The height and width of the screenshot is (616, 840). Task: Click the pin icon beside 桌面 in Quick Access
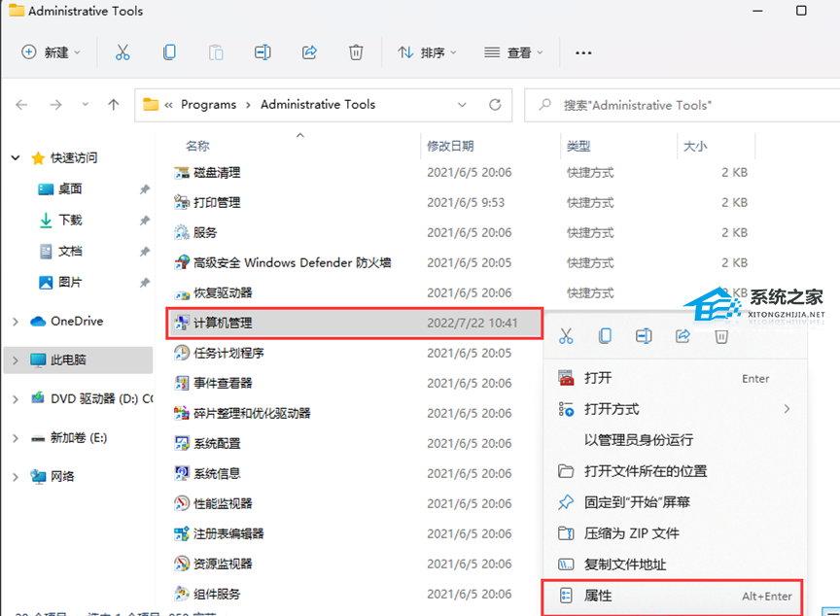point(146,188)
